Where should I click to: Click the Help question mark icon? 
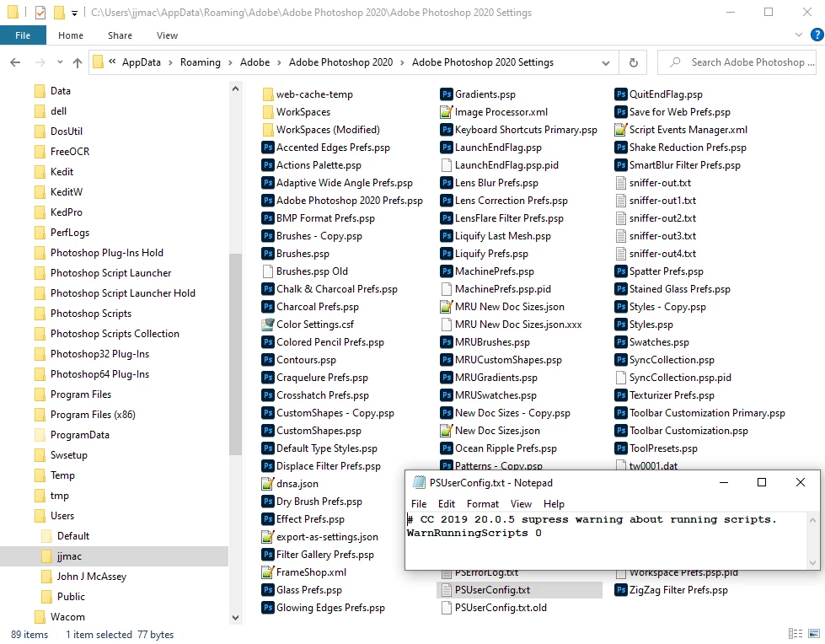[x=817, y=35]
